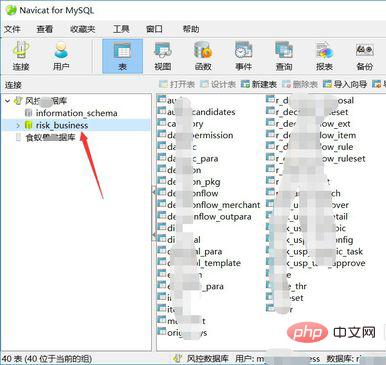Click table icon of the ic_task row

pyautogui.click(x=270, y=250)
